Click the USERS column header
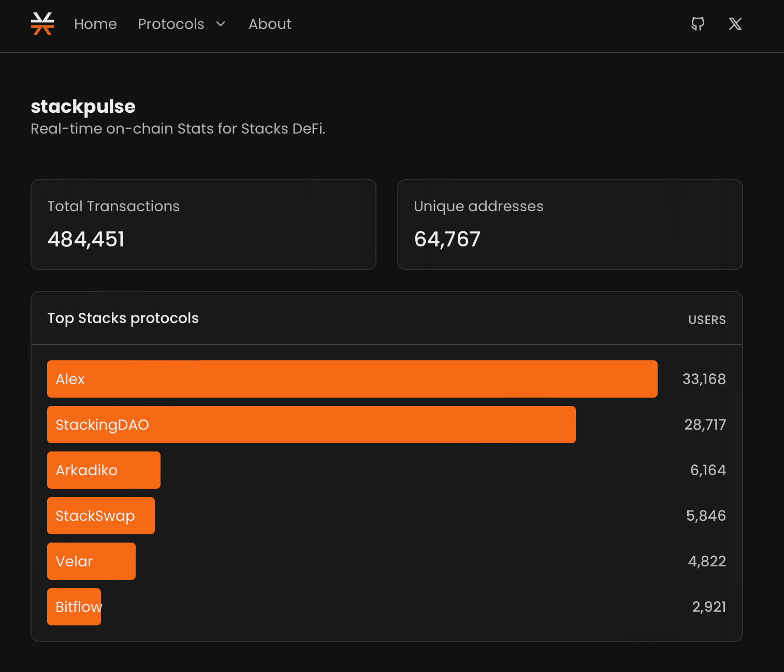 [x=707, y=320]
